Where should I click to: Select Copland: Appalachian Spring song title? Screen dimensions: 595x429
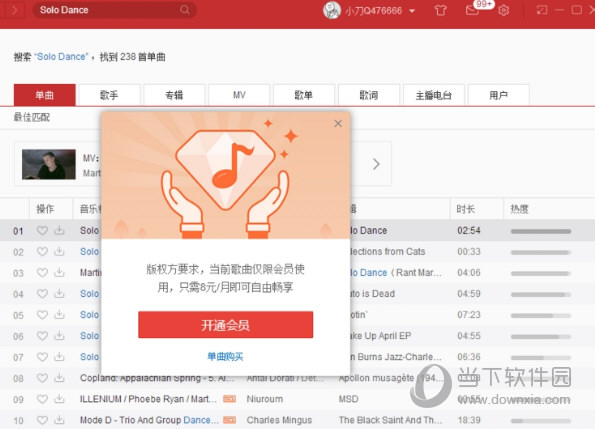pos(157,378)
